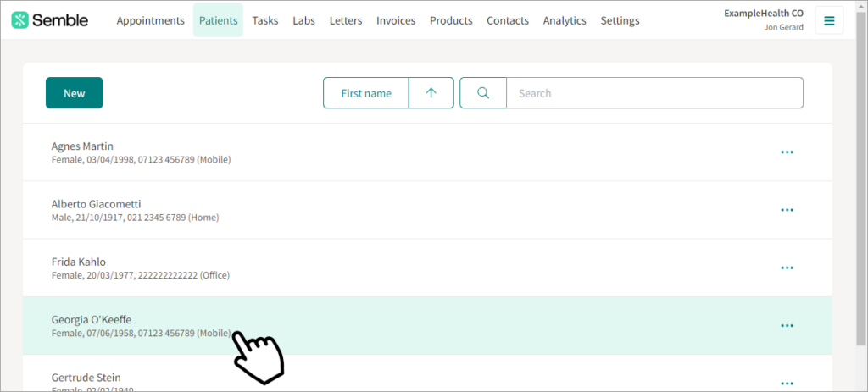The height and width of the screenshot is (392, 868).
Task: Open options dots for Agnes Martin
Action: [787, 152]
